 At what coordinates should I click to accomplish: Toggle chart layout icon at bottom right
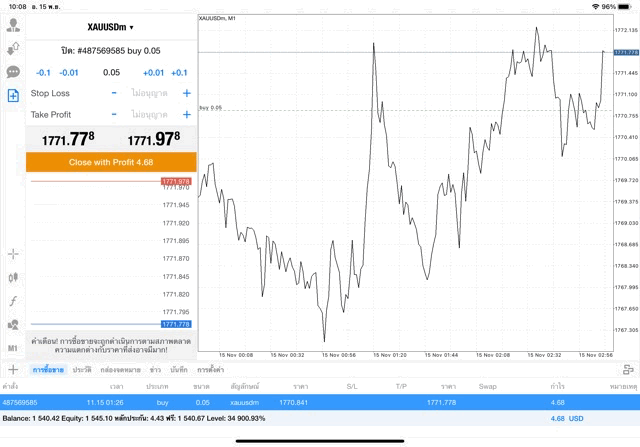(628, 370)
